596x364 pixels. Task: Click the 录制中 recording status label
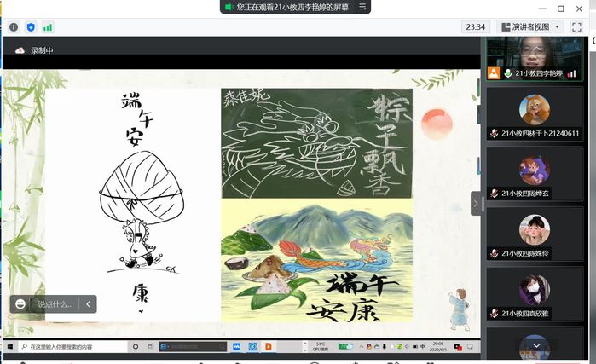[42, 50]
